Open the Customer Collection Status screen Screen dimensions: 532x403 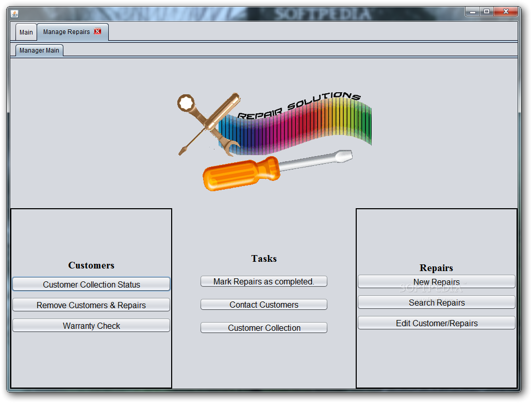(91, 284)
